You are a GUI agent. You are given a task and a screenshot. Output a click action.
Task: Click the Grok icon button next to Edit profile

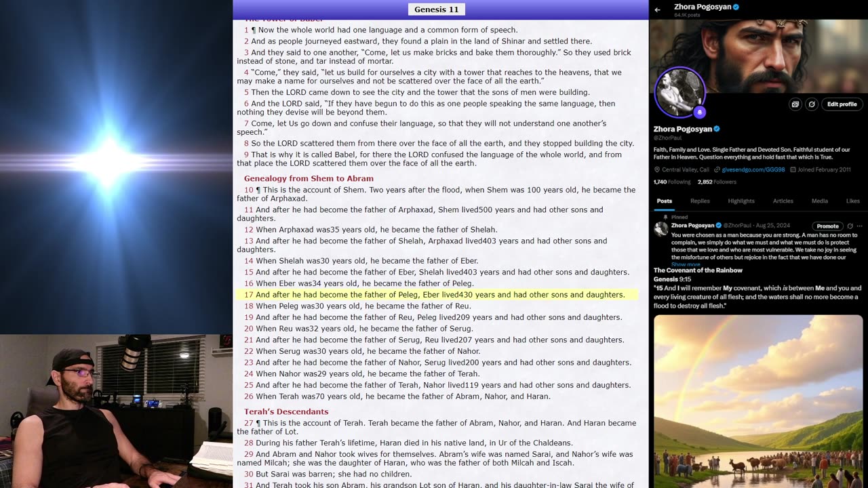[x=811, y=104]
